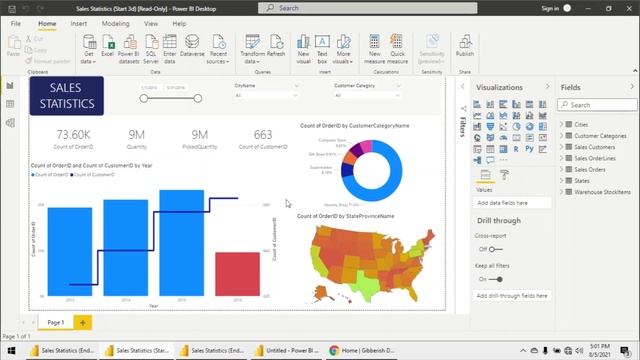Expand the Filters pane
The image size is (640, 360).
pyautogui.click(x=462, y=87)
